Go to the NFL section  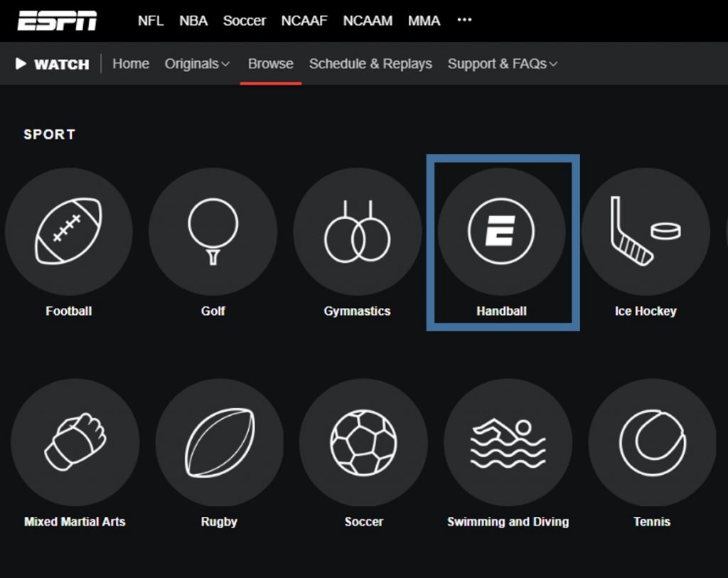pyautogui.click(x=151, y=21)
